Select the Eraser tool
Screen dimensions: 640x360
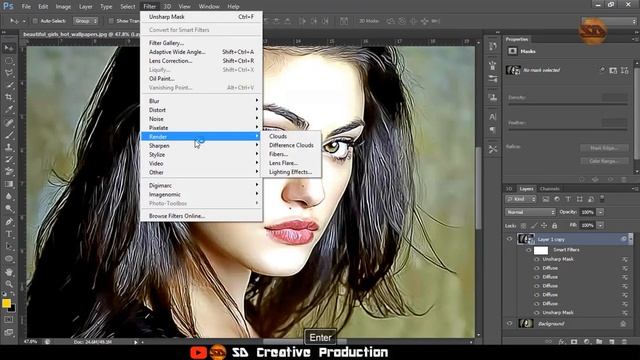click(9, 172)
